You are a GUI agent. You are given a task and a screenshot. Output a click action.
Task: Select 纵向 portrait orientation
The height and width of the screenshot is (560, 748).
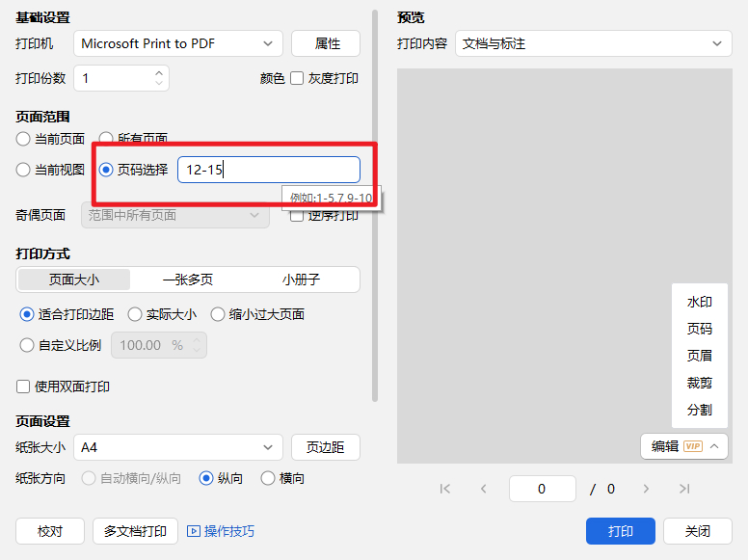pos(206,478)
